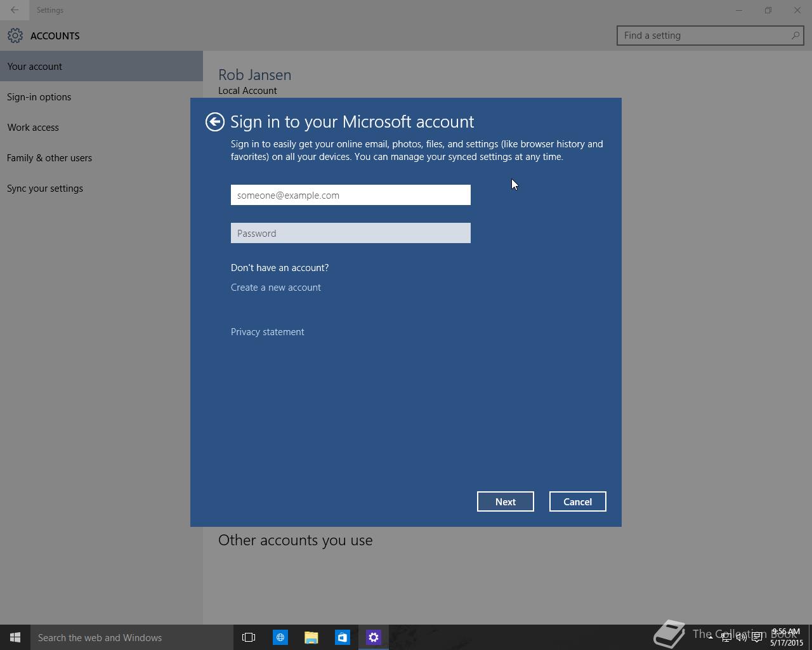Click the network tray icon
The width and height of the screenshot is (812, 650).
[x=726, y=637]
